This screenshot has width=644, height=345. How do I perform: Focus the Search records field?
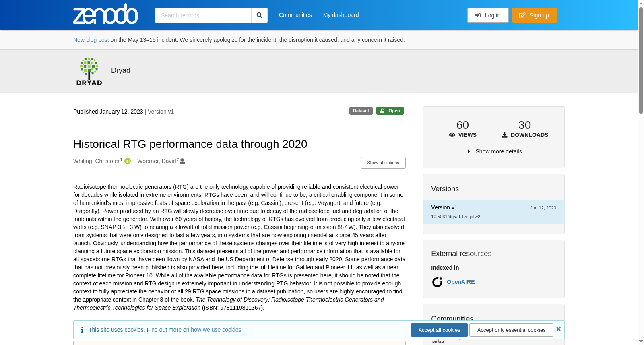(203, 15)
